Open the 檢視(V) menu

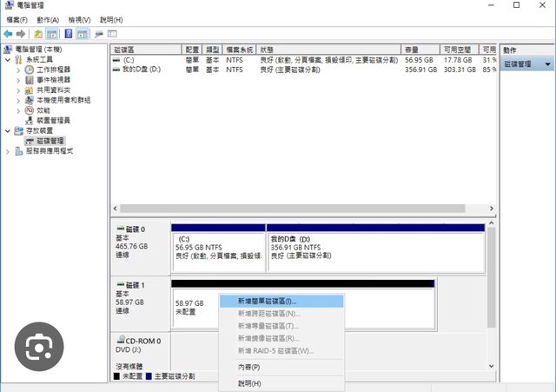click(x=81, y=19)
